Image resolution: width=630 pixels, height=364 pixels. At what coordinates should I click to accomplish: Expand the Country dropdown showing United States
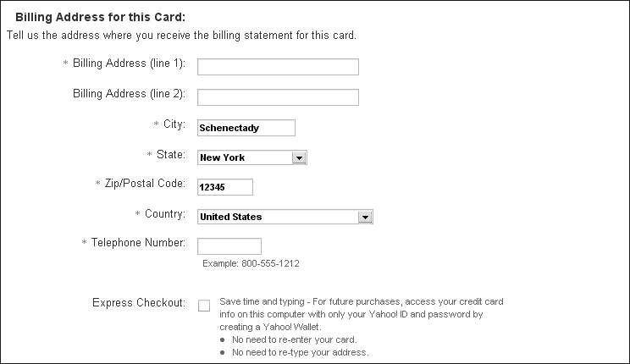point(285,217)
